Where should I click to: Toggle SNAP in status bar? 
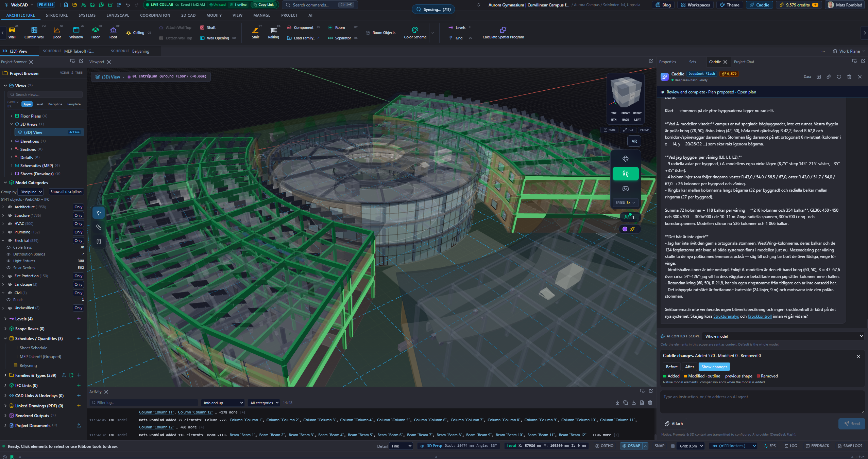click(659, 446)
